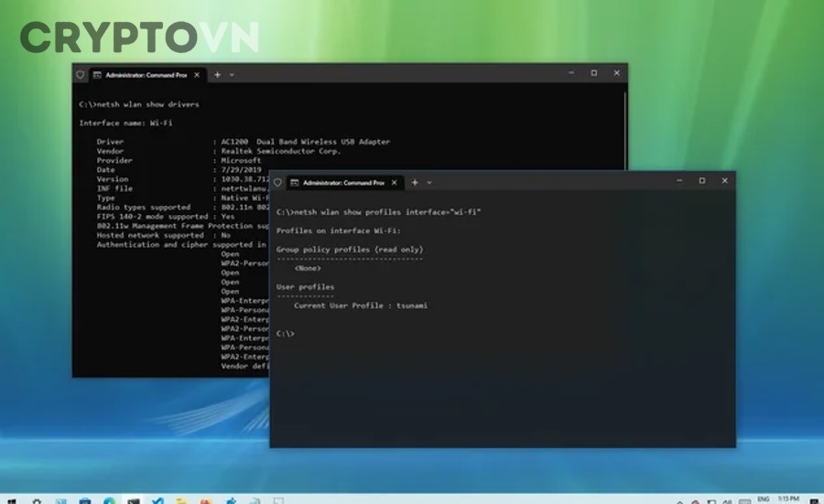824x504 pixels.
Task: Open a new tab in the front terminal window
Action: click(x=415, y=182)
